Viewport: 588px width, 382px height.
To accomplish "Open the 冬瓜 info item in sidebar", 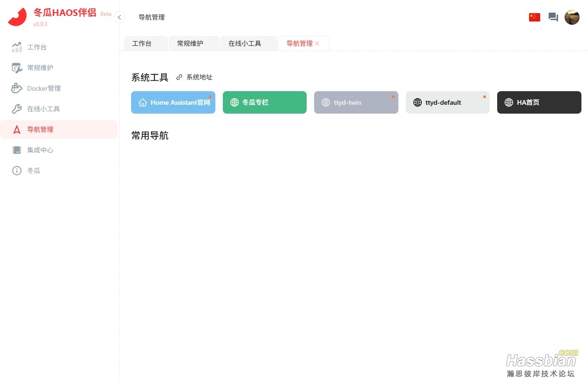I will 59,171.
